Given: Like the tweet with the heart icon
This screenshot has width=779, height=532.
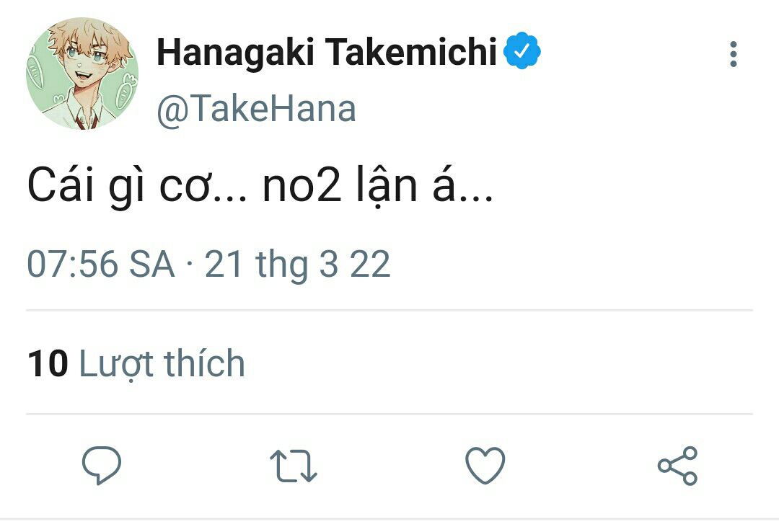Looking at the screenshot, I should tap(485, 466).
